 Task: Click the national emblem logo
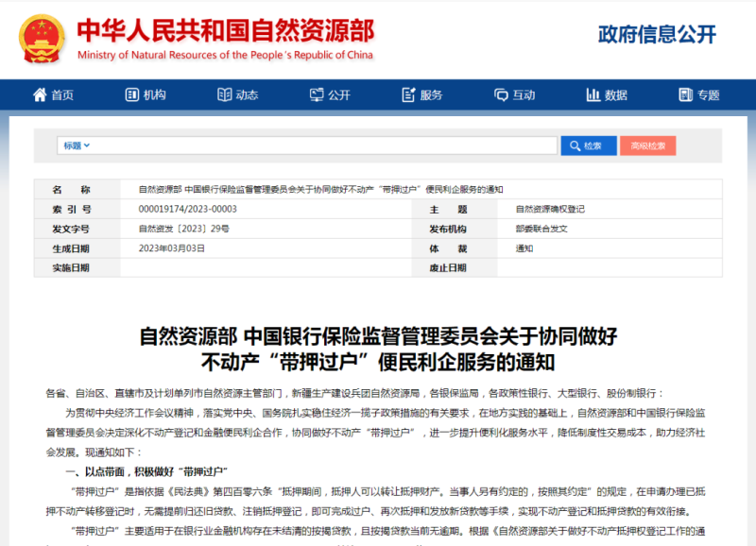click(x=42, y=39)
